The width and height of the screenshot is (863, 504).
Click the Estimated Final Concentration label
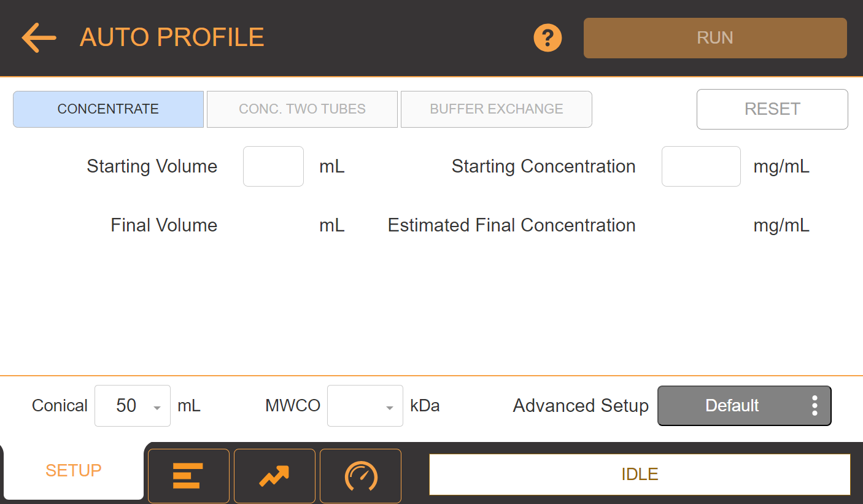(x=511, y=225)
